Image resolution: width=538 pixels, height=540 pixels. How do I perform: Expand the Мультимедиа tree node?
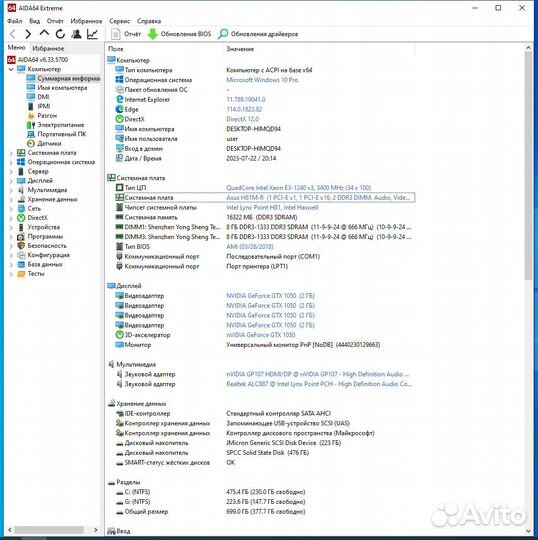(x=11, y=190)
